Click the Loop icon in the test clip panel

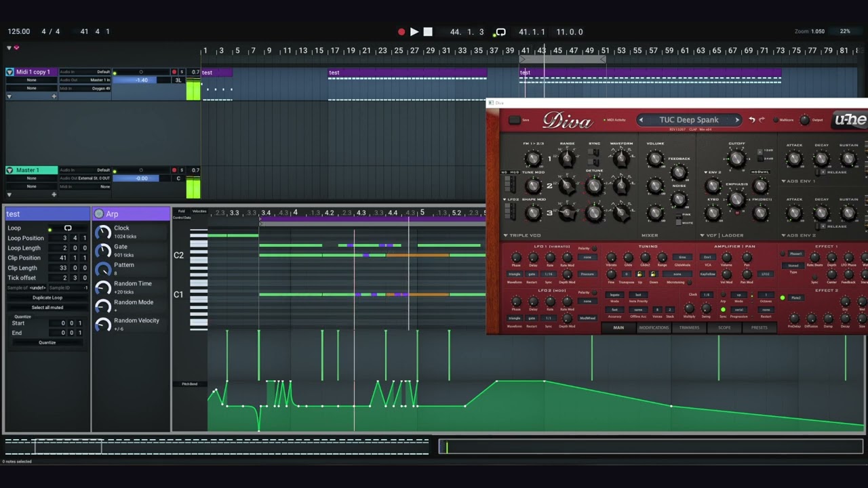(67, 228)
